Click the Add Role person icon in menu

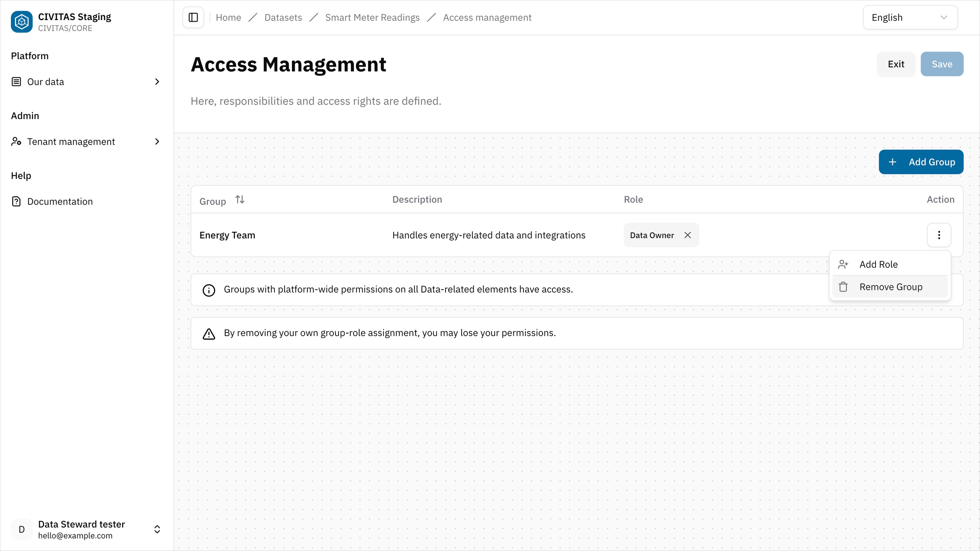pyautogui.click(x=844, y=264)
